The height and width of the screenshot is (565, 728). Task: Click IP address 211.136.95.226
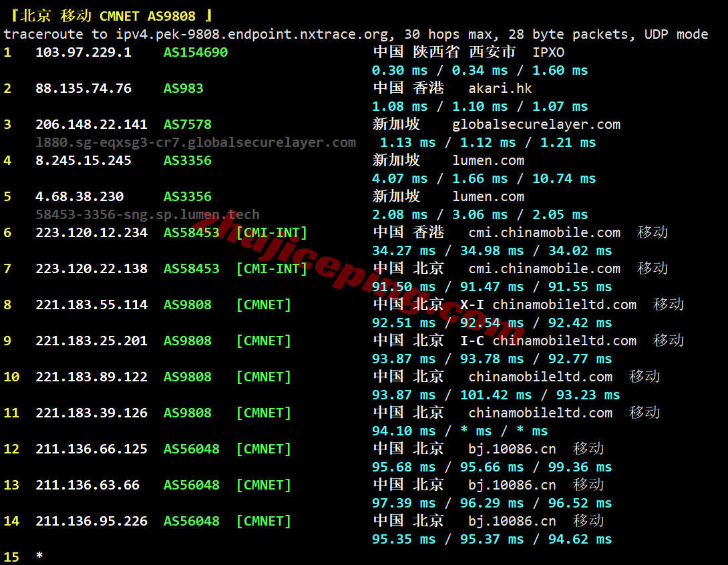(92, 522)
